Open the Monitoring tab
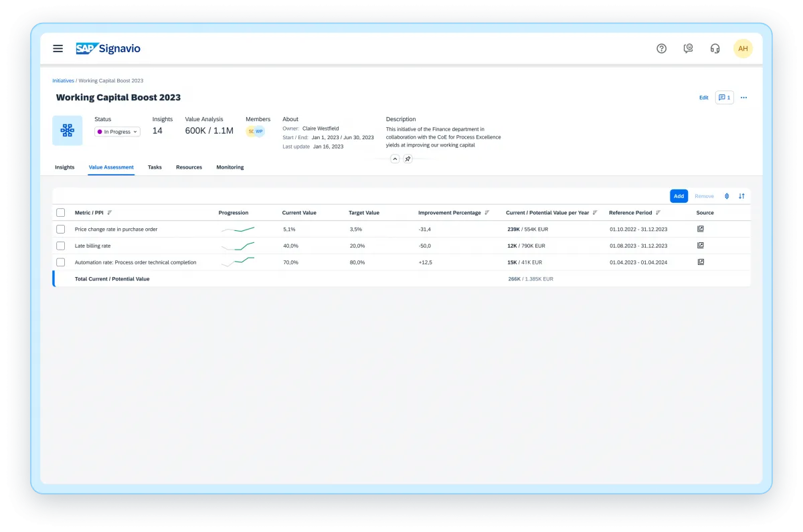 [230, 167]
